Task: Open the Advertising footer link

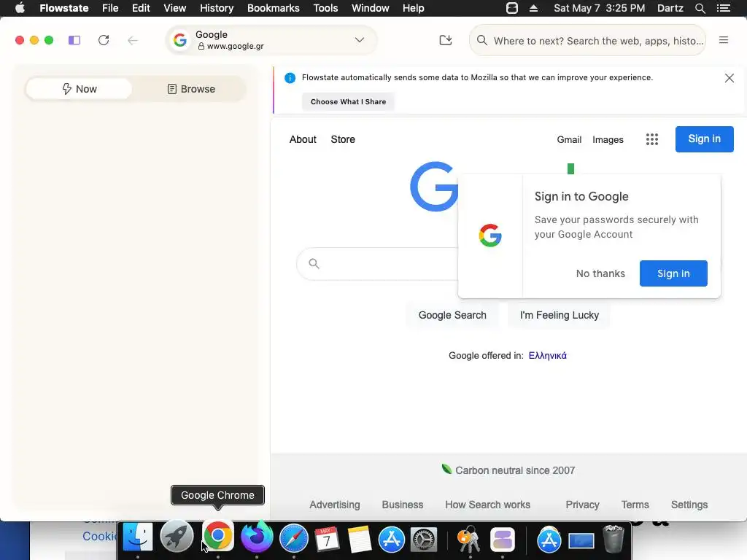Action: point(334,505)
